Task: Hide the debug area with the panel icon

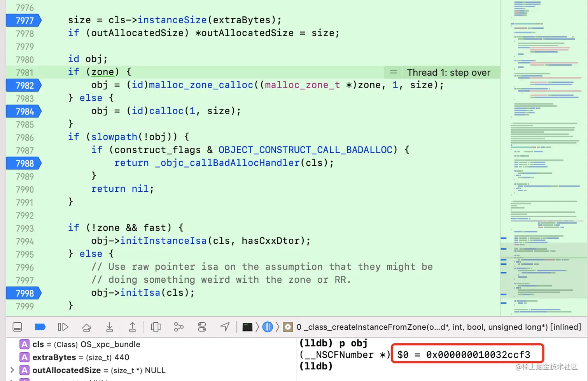Action: coord(17,327)
